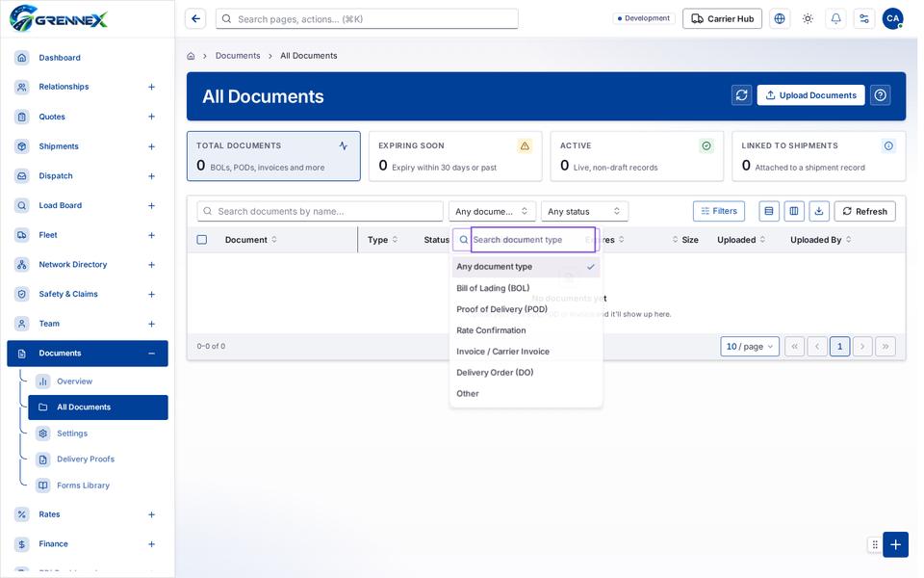Sort by the Uploaded By column

click(x=820, y=240)
